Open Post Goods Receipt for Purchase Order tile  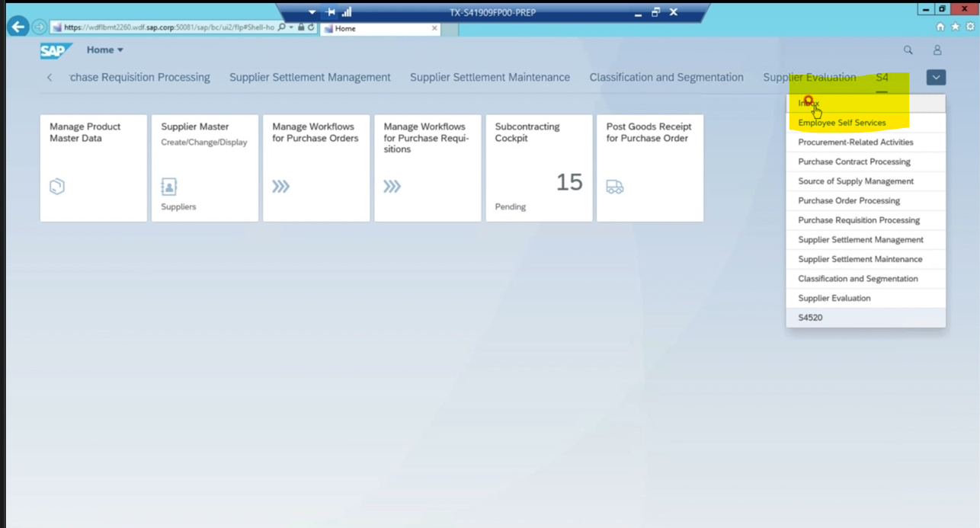point(650,168)
